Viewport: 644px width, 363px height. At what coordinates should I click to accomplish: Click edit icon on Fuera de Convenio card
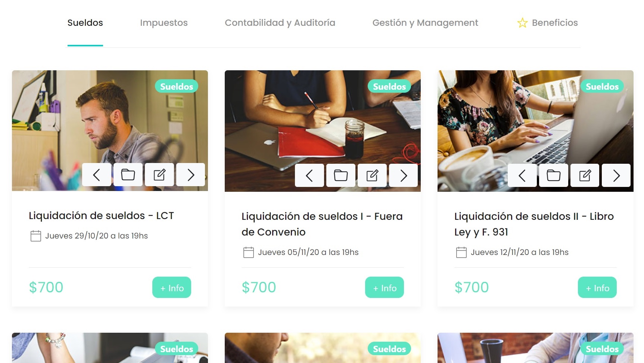[x=372, y=175]
